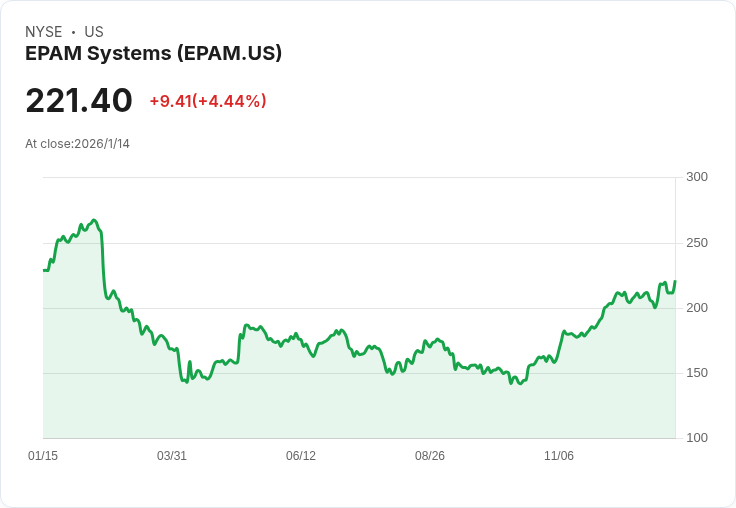Image resolution: width=736 pixels, height=508 pixels.
Task: Click the 11/06 date label
Action: coord(559,456)
